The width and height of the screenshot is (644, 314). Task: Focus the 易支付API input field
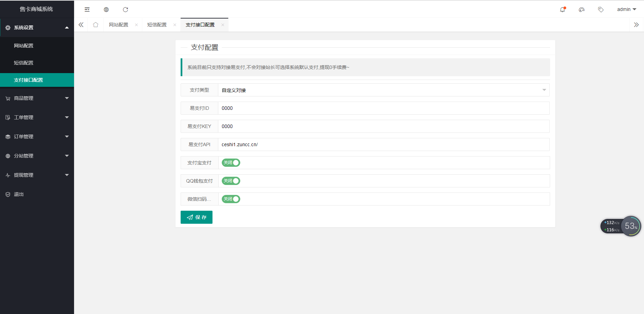pyautogui.click(x=384, y=144)
